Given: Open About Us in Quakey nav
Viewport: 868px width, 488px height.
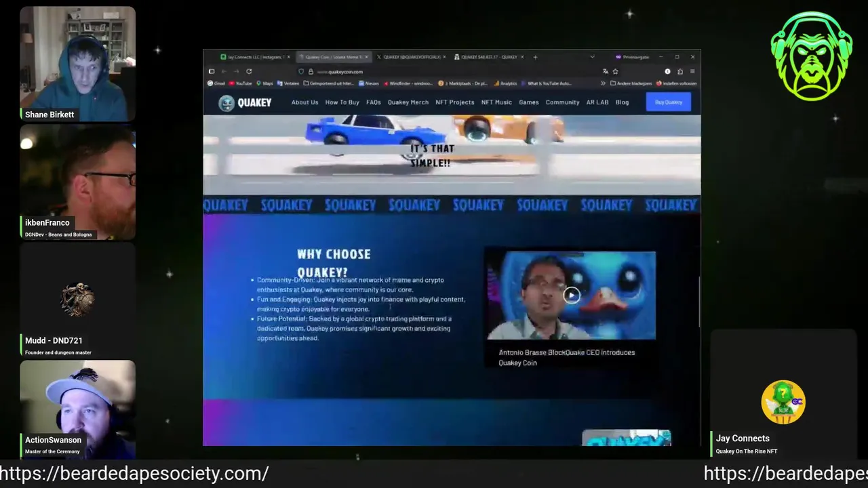Looking at the screenshot, I should (304, 102).
